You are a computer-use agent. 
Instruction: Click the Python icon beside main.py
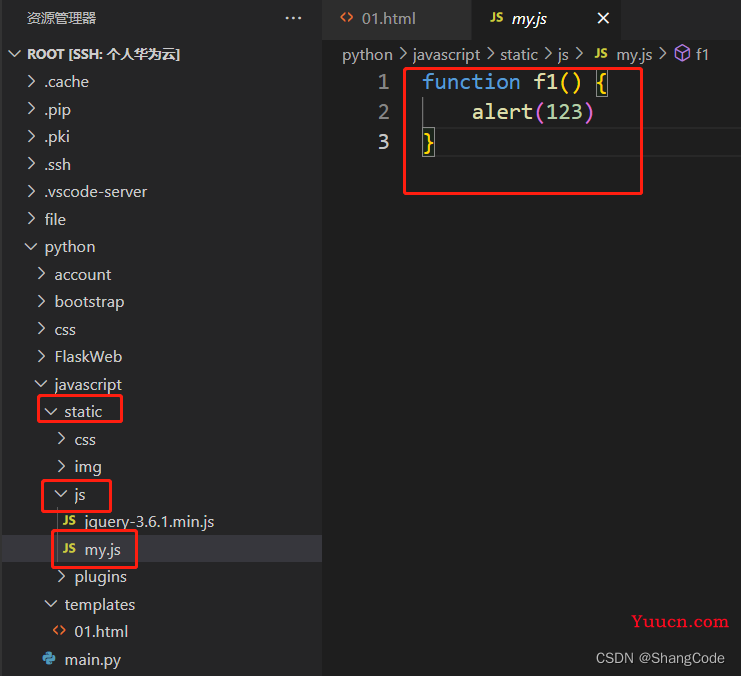point(49,658)
